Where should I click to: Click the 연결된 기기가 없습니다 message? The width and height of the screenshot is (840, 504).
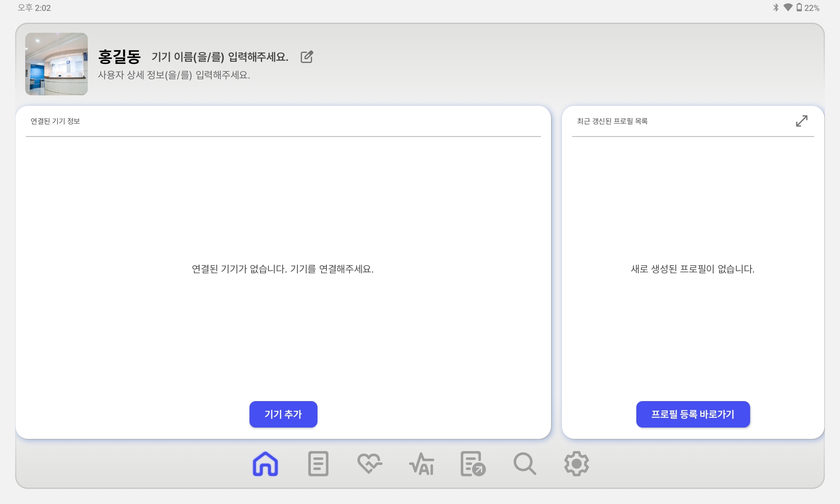[x=283, y=269]
